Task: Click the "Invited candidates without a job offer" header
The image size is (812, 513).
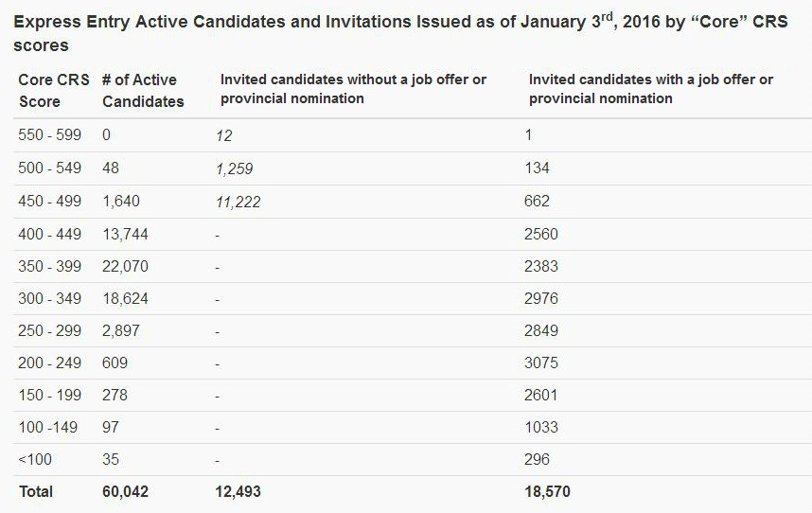Action: tap(353, 89)
